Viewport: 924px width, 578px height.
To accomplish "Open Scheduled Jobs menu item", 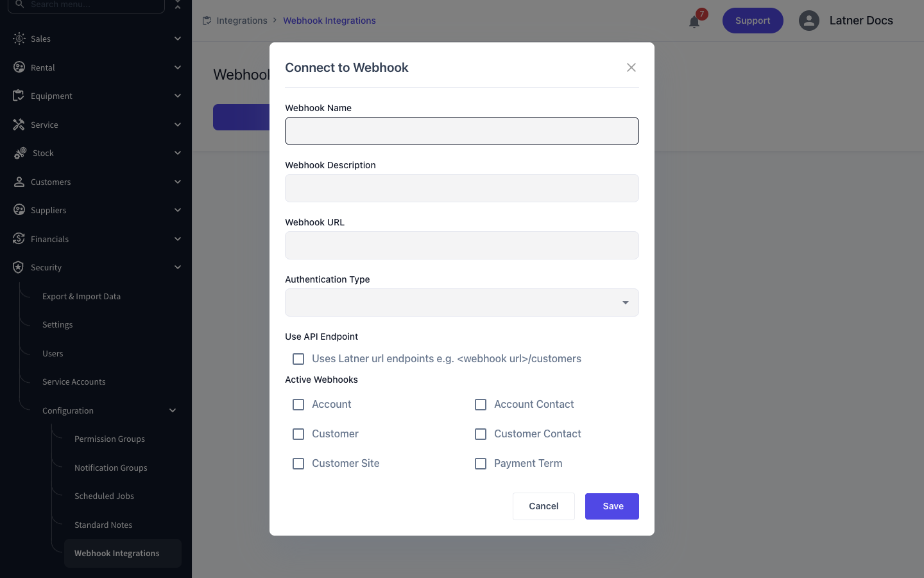I will tap(104, 496).
